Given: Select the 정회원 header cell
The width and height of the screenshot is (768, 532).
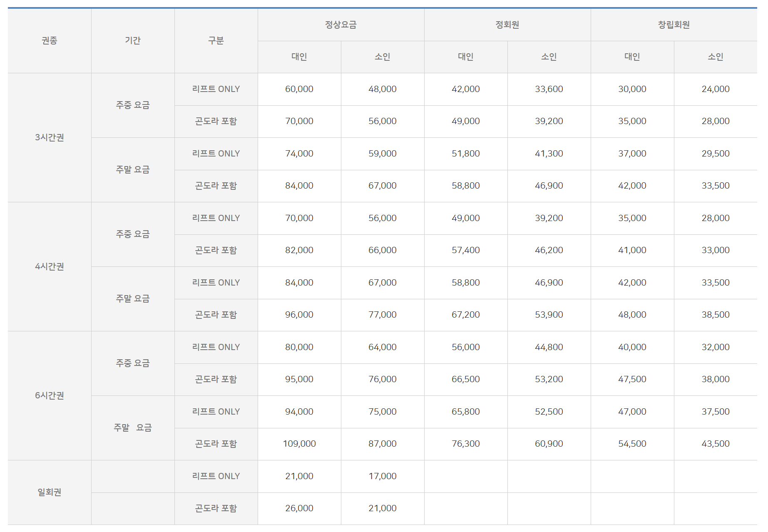Looking at the screenshot, I should click(507, 25).
